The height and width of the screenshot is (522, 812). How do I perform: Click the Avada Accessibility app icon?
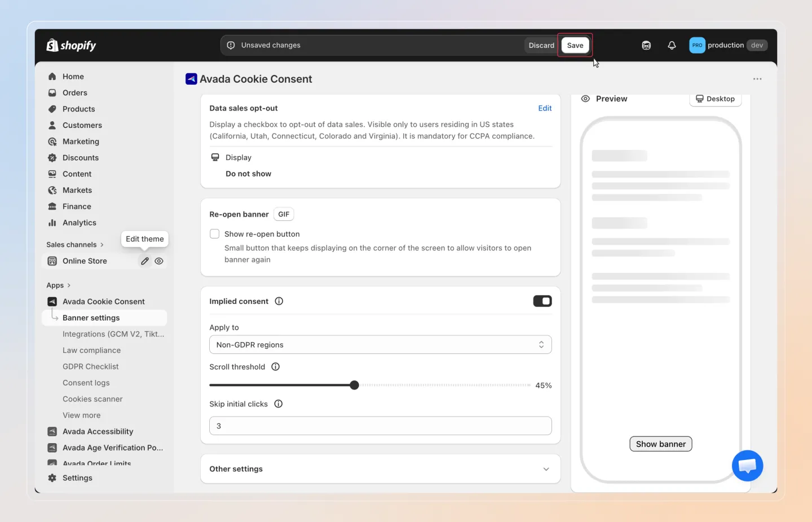click(x=52, y=432)
